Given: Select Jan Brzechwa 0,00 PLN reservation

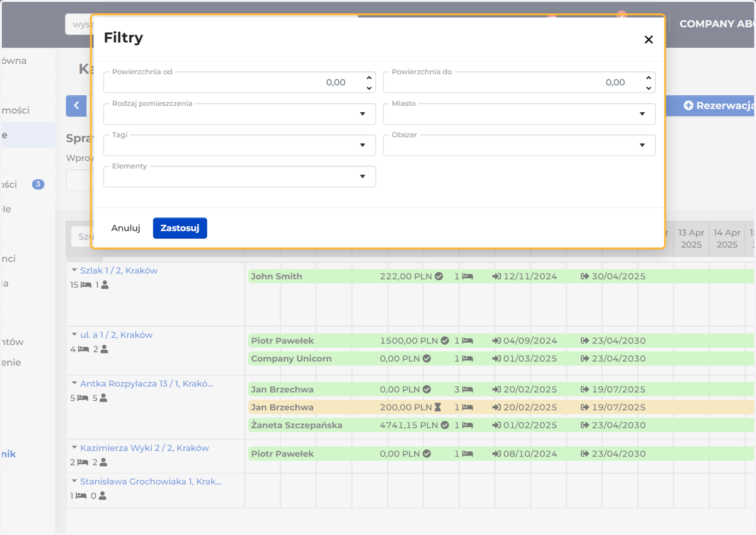Looking at the screenshot, I should pyautogui.click(x=501, y=389).
